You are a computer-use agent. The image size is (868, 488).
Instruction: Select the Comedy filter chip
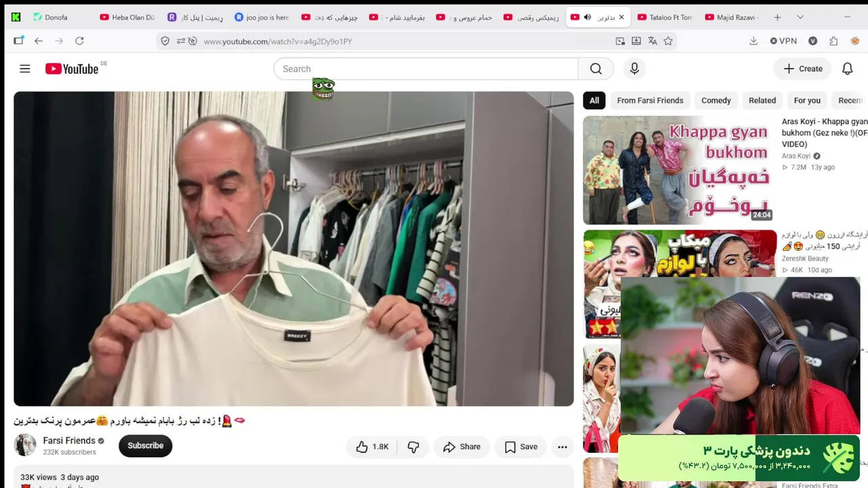pyautogui.click(x=716, y=100)
